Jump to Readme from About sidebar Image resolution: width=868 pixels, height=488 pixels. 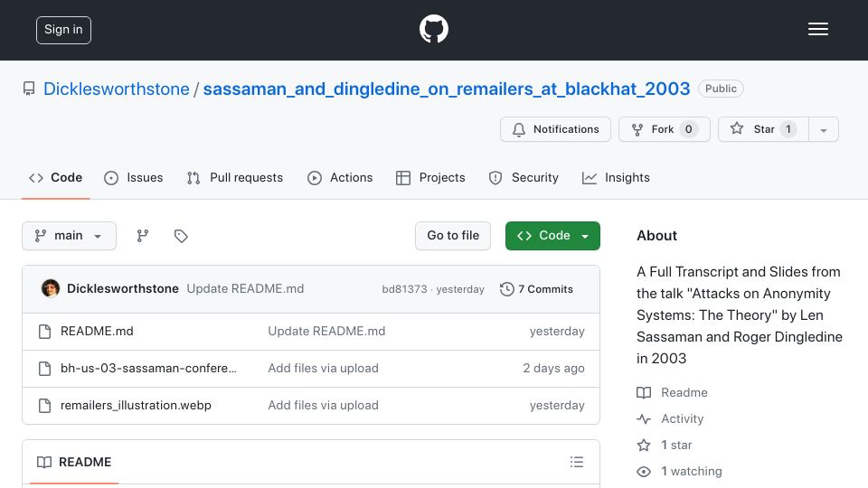pyautogui.click(x=672, y=393)
